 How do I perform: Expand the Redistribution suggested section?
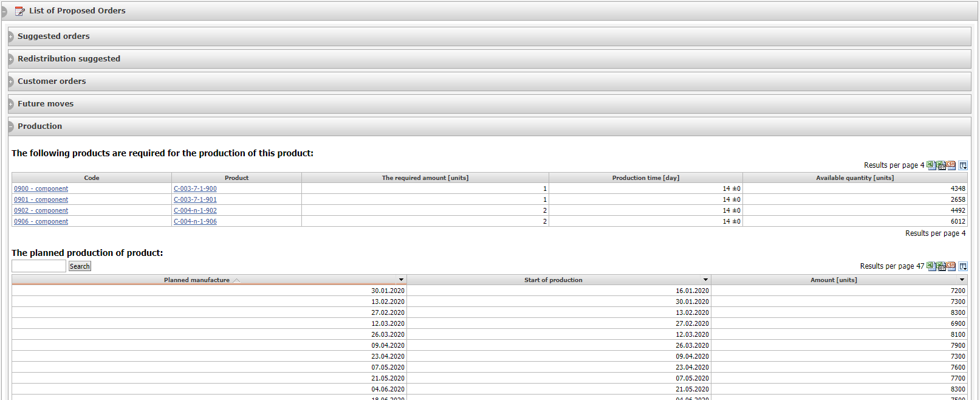tap(10, 59)
